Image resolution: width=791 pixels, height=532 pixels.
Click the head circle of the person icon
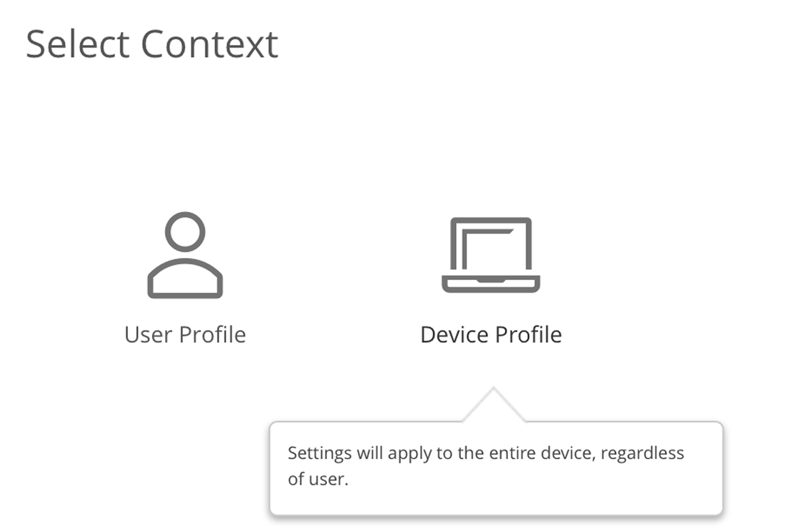pos(185,231)
